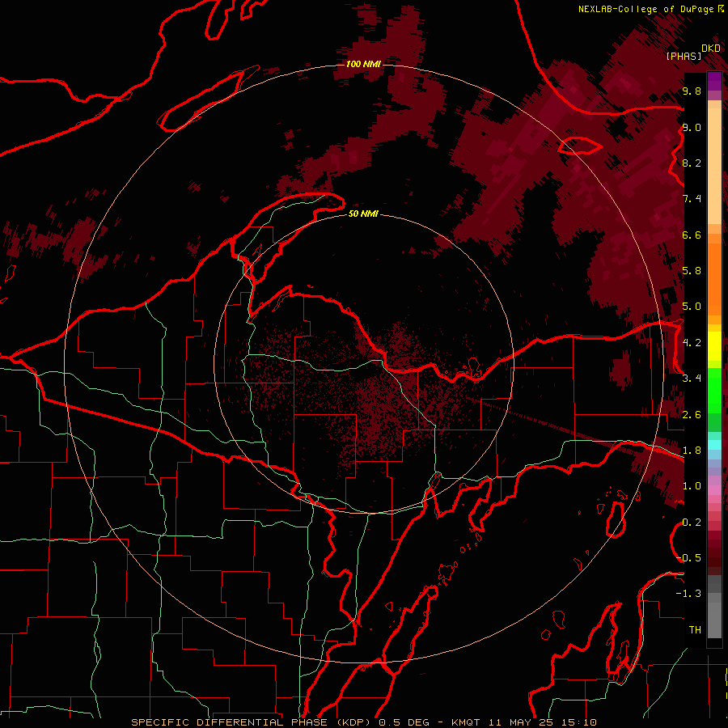Select the 1.8 scale value
Viewport: 728px width, 728px height.
pyautogui.click(x=692, y=451)
